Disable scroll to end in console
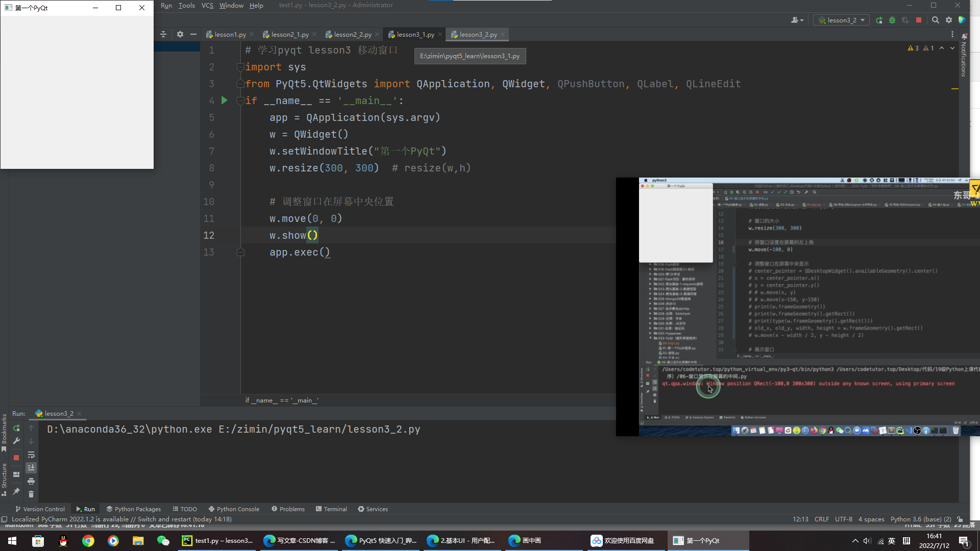980x551 pixels. [31, 467]
